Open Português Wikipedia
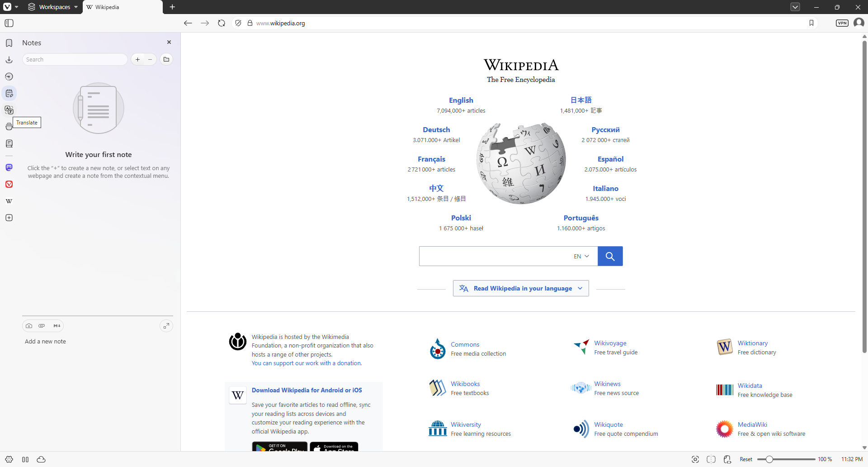868x467 pixels. tap(581, 218)
